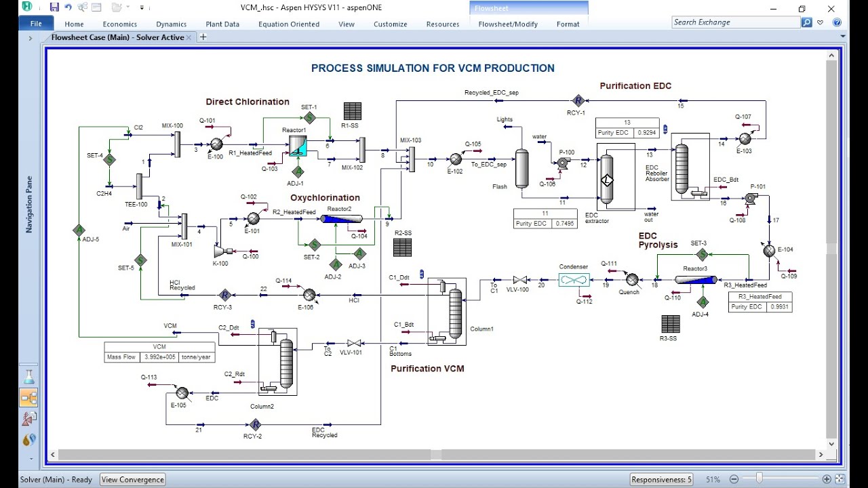The height and width of the screenshot is (488, 868).
Task: Click the E-106 cooler icon
Action: [309, 295]
